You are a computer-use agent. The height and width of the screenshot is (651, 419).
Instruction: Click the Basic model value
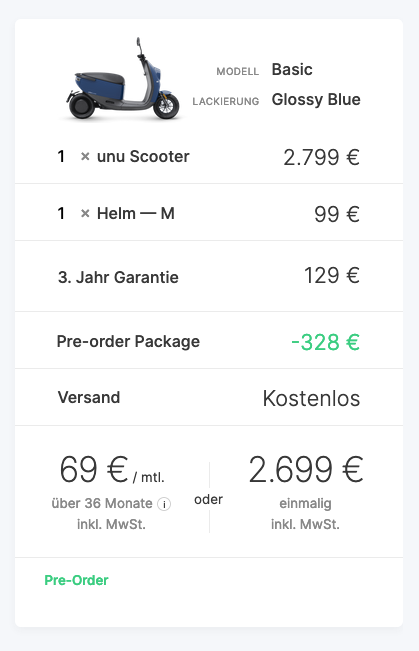click(x=292, y=69)
